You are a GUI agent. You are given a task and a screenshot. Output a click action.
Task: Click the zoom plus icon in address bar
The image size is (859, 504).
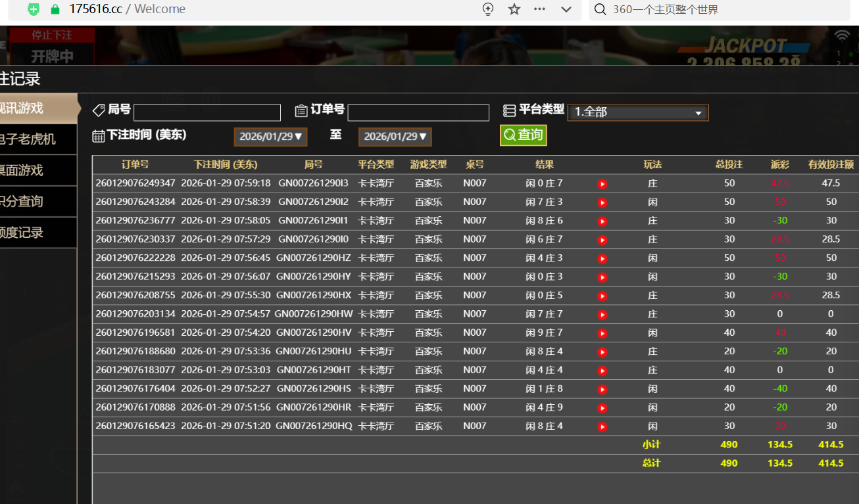click(488, 9)
